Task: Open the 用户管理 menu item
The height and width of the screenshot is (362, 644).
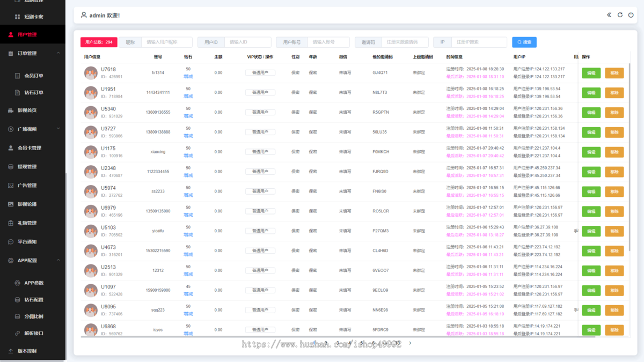Action: click(33, 35)
